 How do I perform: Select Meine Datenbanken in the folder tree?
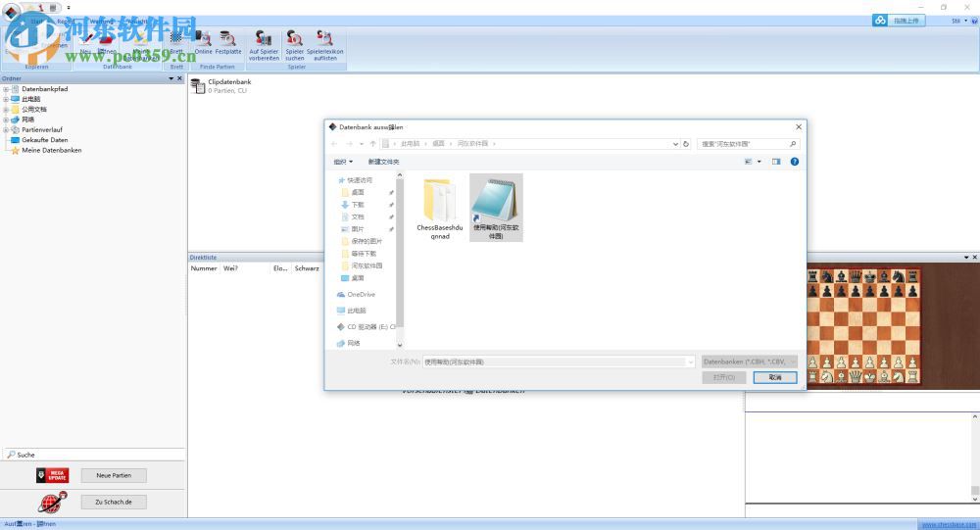click(51, 150)
